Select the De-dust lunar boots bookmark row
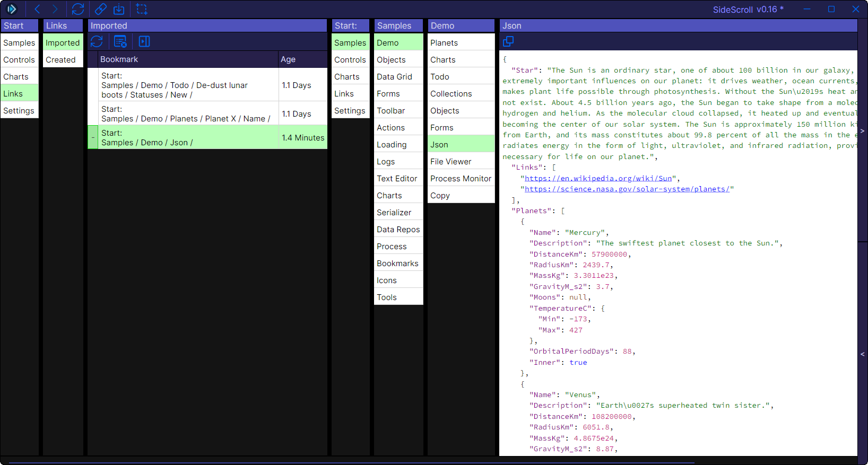868x465 pixels. pos(207,85)
